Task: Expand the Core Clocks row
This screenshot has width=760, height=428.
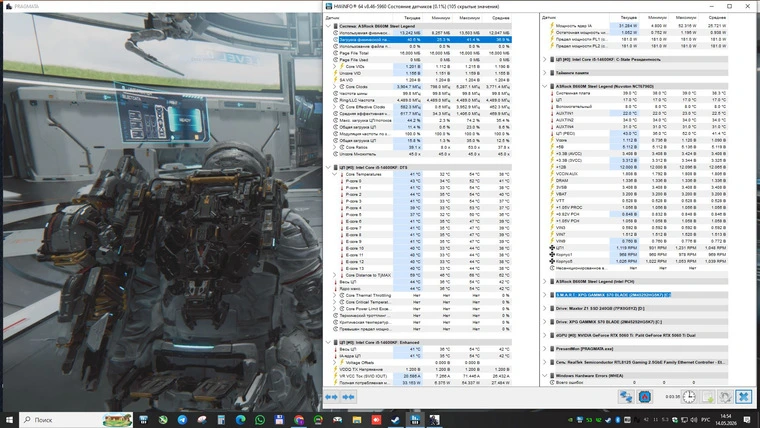Action: tap(334, 87)
